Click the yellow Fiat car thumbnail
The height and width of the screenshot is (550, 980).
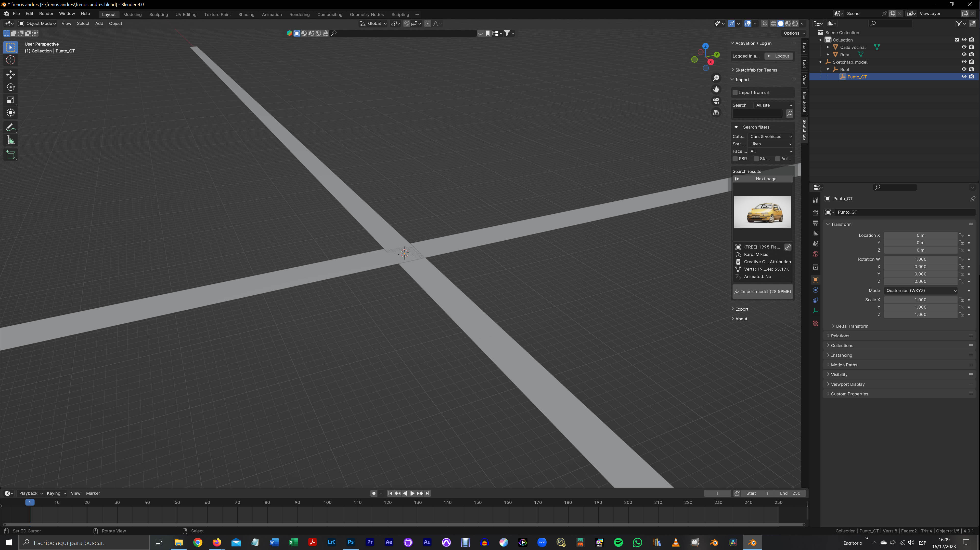(762, 212)
